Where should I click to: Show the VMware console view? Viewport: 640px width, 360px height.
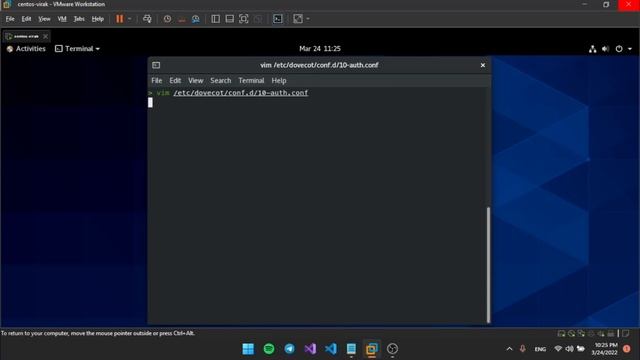point(278,19)
